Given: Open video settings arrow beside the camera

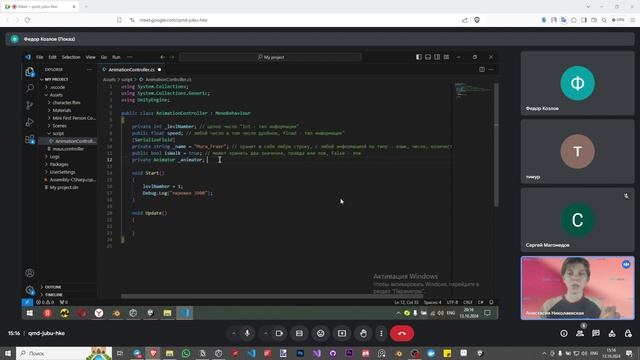Looking at the screenshot, I should 265,333.
